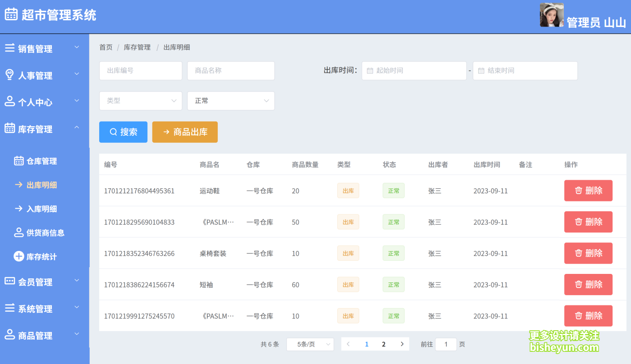Collapse the 库存管理 menu chevron
This screenshot has height=364, width=631.
pos(77,127)
